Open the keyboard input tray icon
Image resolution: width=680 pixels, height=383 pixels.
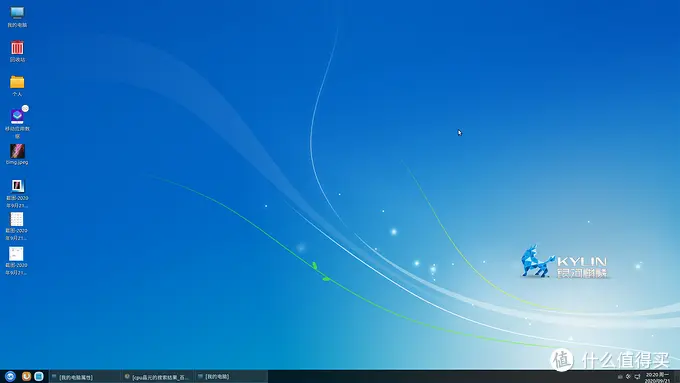(620, 376)
